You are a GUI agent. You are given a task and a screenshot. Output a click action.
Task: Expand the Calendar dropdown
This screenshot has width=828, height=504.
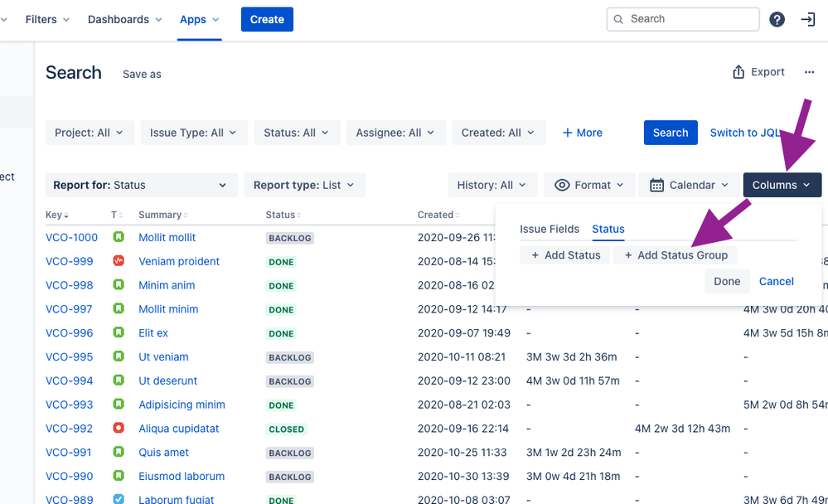[x=690, y=185]
